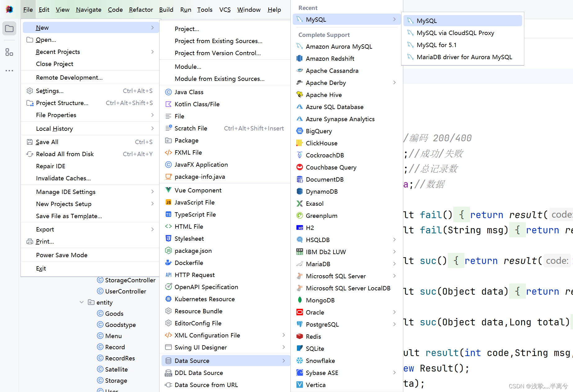
Task: Click the Scratch File icon
Action: click(168, 128)
